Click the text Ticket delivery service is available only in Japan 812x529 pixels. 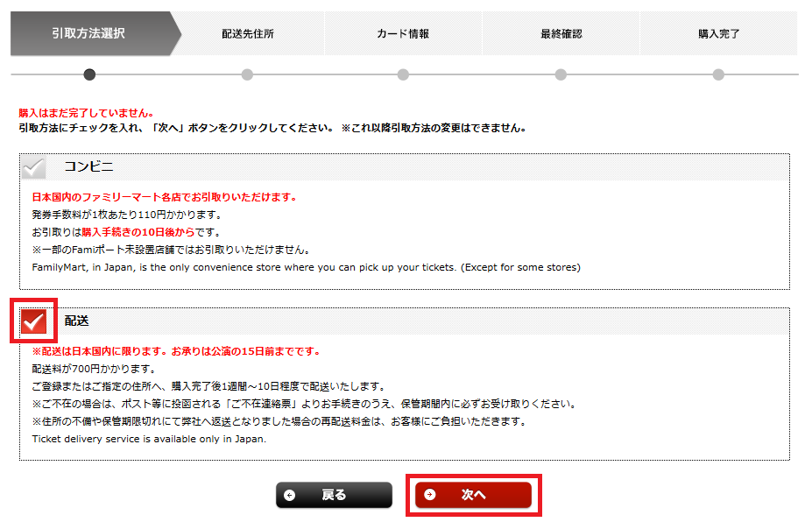(149, 439)
